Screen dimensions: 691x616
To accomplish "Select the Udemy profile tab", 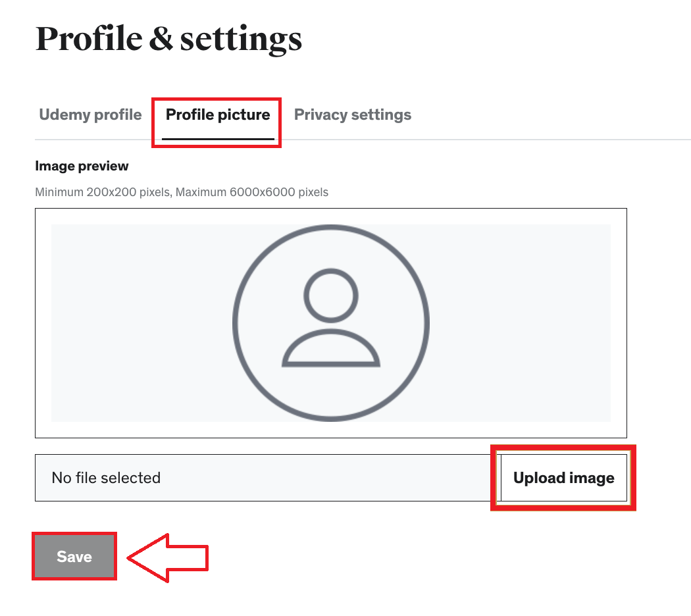I will [x=90, y=114].
